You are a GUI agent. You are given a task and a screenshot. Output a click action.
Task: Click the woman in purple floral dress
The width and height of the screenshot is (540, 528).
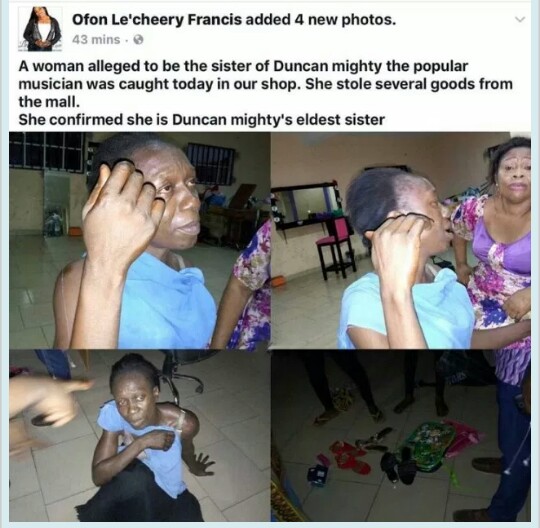coord(494,241)
